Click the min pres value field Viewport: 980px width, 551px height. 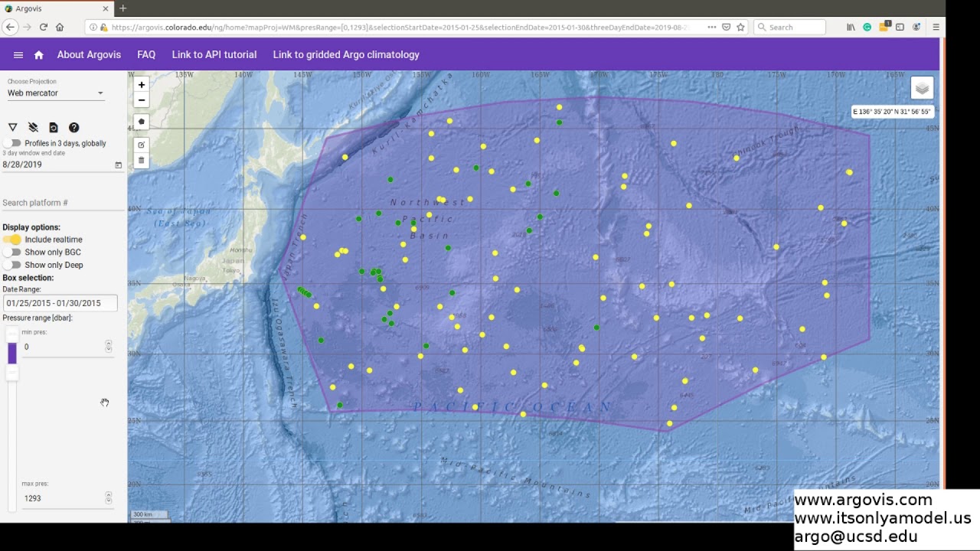point(63,347)
